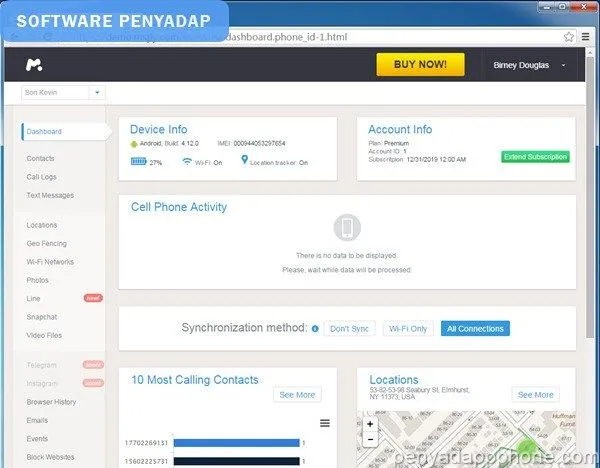Viewport: 600px width, 468px height.
Task: Open the browser hamburger menu
Action: pos(585,37)
